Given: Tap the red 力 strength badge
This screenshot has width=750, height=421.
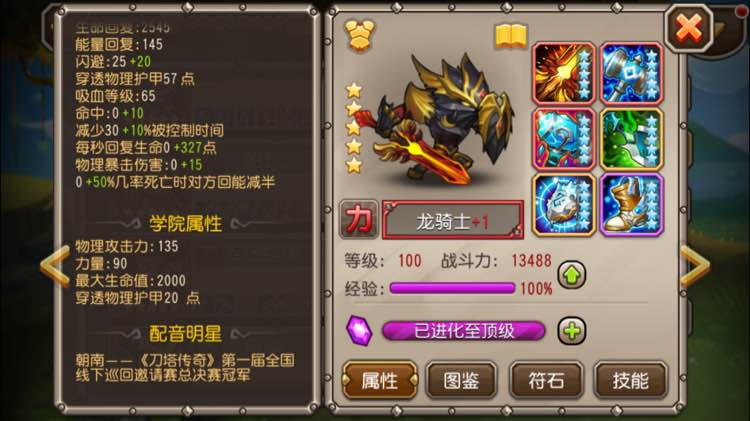Looking at the screenshot, I should point(359,220).
